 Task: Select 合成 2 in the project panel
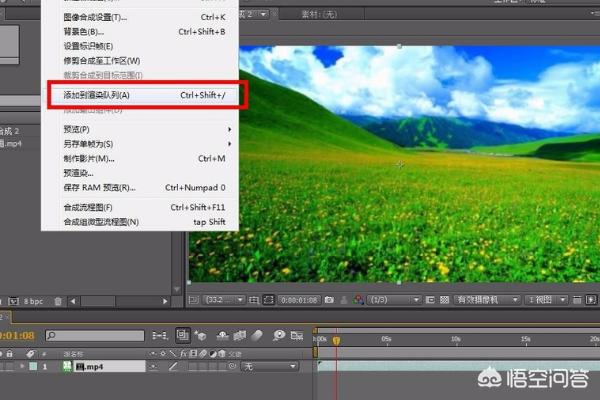click(x=10, y=131)
